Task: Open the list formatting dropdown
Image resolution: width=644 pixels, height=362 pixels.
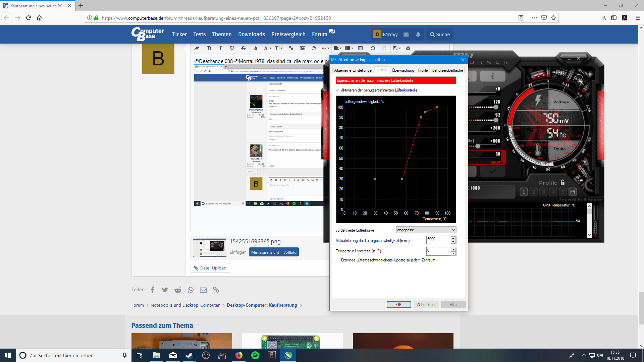Action: pyautogui.click(x=349, y=48)
